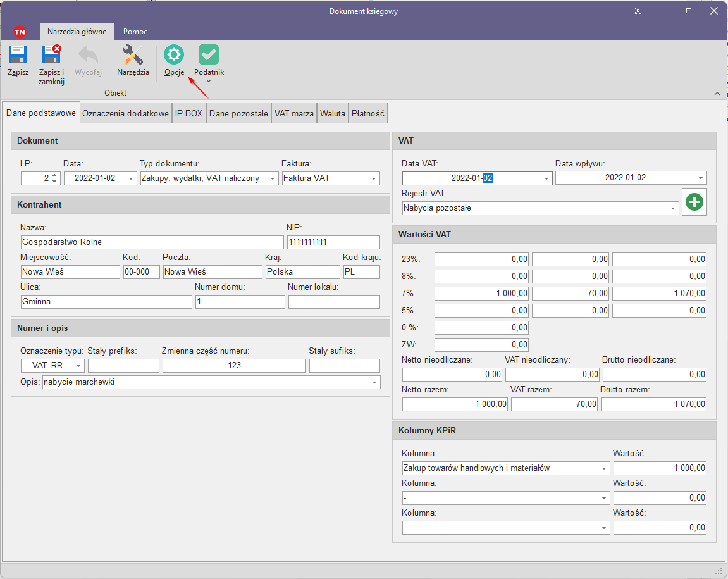Click the ellipsis button in Nazwa field
This screenshot has width=728, height=579.
(278, 242)
